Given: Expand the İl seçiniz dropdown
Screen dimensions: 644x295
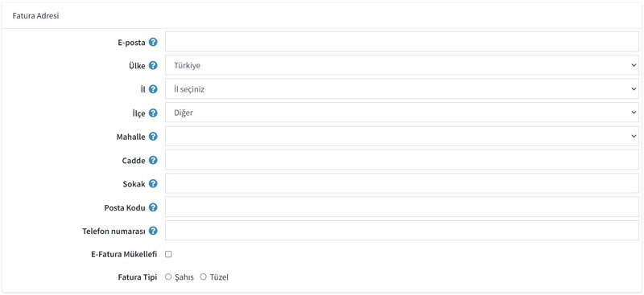Looking at the screenshot, I should (x=402, y=89).
